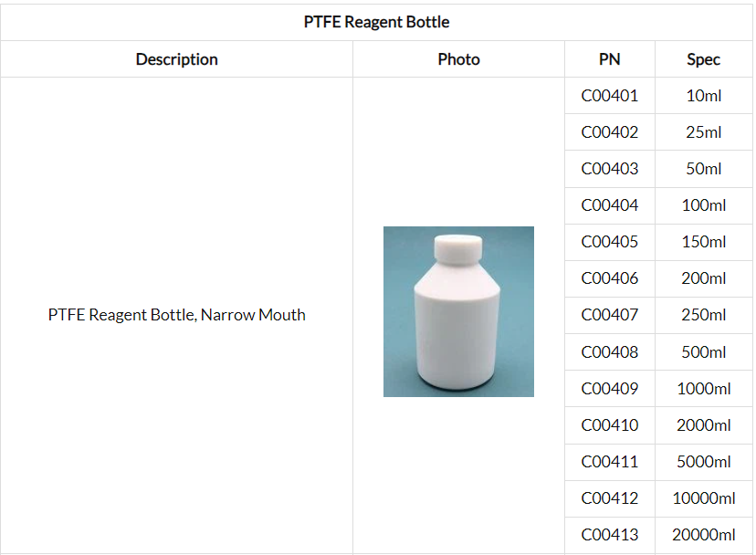Click part number C00410
Image resolution: width=756 pixels, height=555 pixels.
point(609,424)
